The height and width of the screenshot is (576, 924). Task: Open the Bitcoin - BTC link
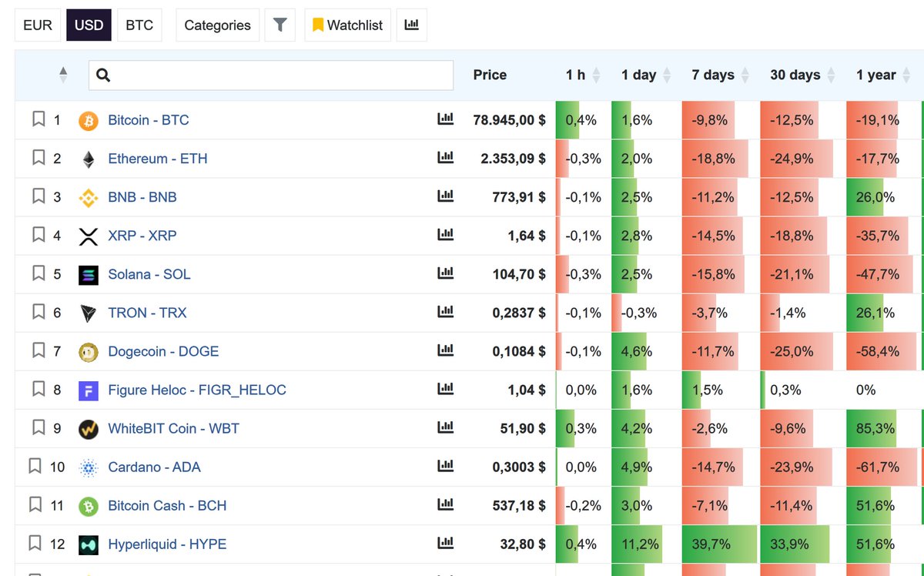point(148,120)
